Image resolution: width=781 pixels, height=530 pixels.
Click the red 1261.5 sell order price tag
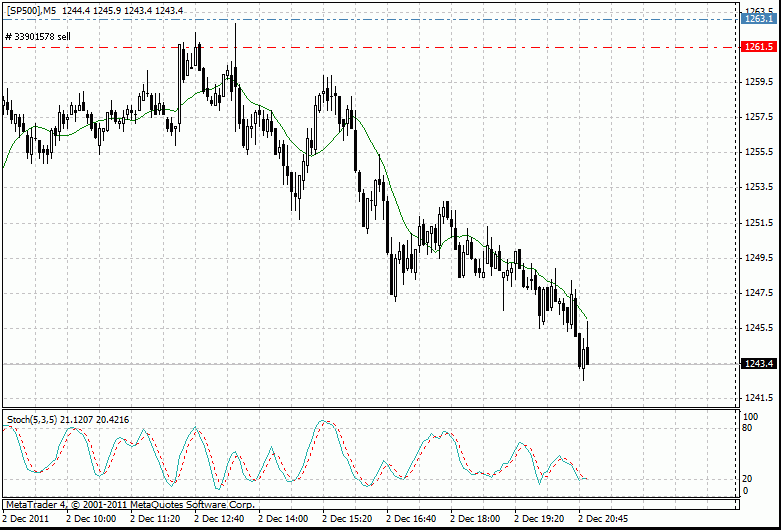point(759,47)
